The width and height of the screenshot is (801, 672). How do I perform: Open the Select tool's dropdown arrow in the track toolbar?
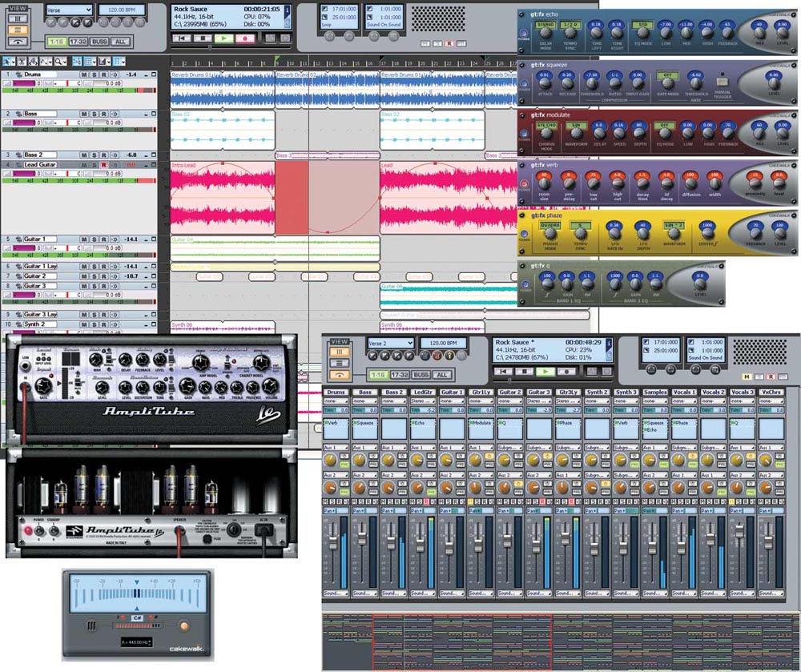pyautogui.click(x=13, y=62)
